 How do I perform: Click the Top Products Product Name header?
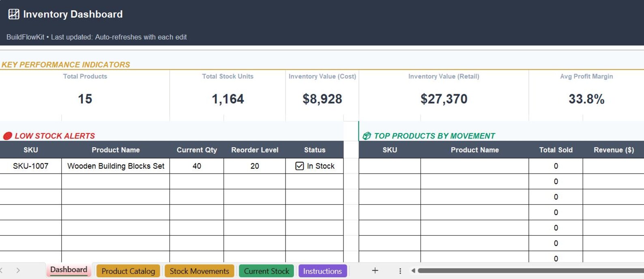(474, 150)
